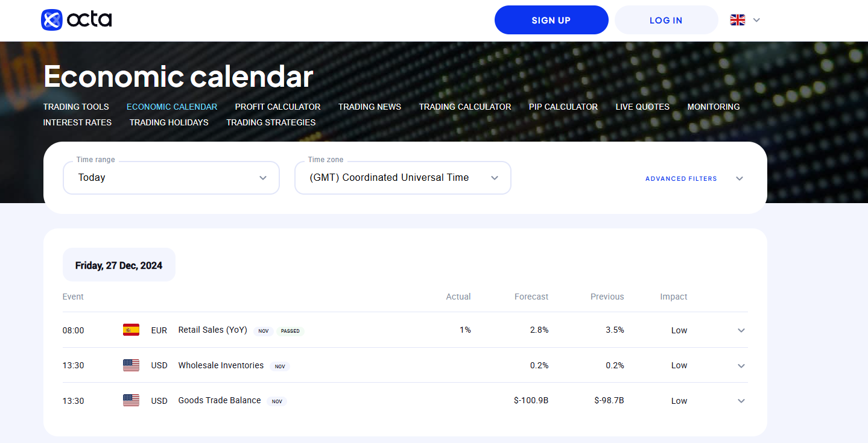Open Trading Calculator menu item
The height and width of the screenshot is (443, 868).
[x=465, y=107]
